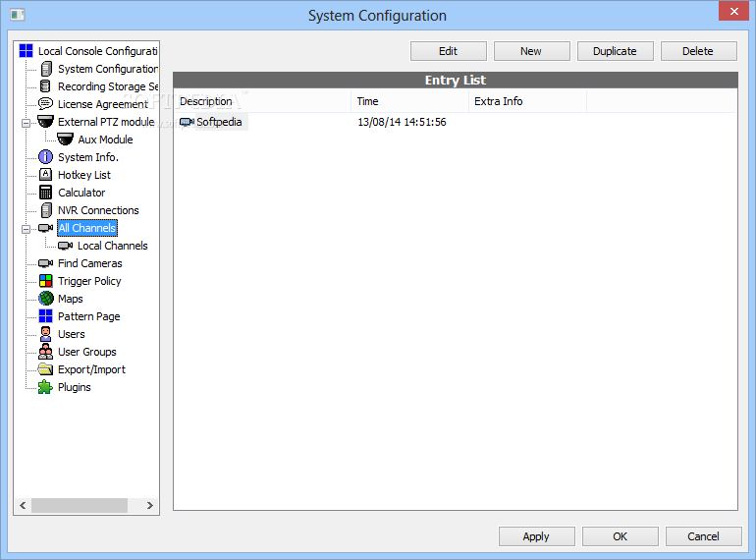Sort by Description column header

[262, 101]
